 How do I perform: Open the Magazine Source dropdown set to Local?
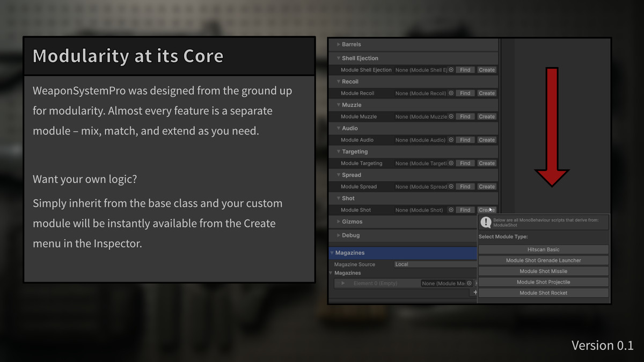435,264
